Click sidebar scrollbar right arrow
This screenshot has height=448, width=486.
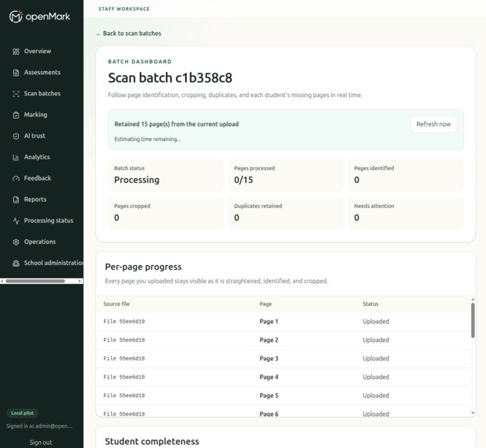[x=80, y=281]
